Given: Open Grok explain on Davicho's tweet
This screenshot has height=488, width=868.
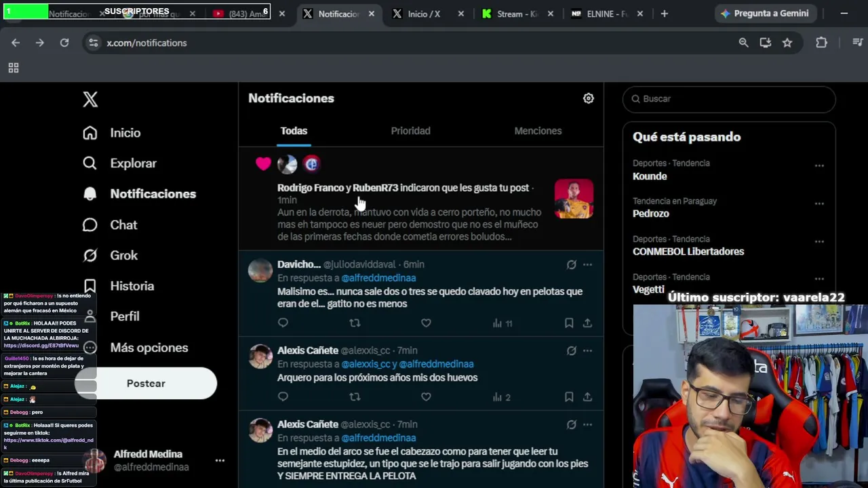Looking at the screenshot, I should 572,264.
